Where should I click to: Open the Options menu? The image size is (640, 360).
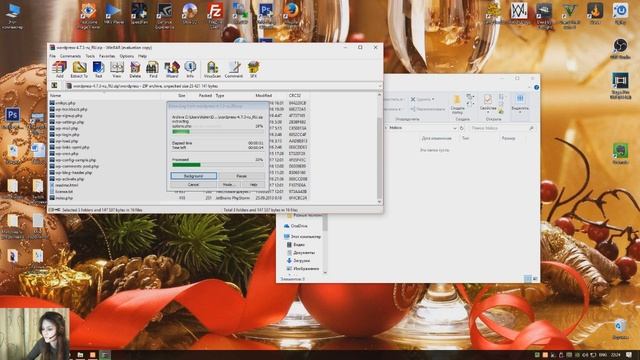coord(127,56)
